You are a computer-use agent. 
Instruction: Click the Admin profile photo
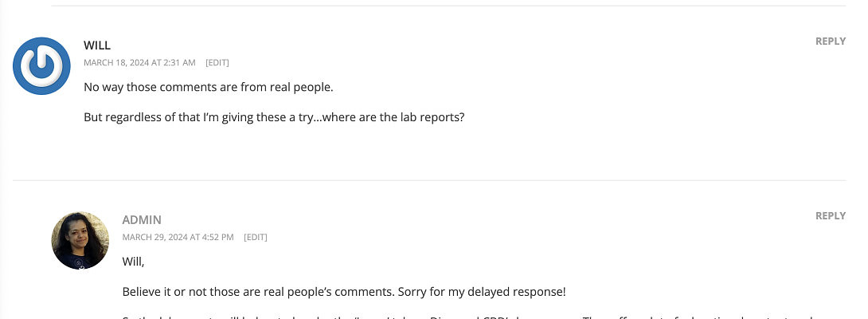pyautogui.click(x=80, y=240)
